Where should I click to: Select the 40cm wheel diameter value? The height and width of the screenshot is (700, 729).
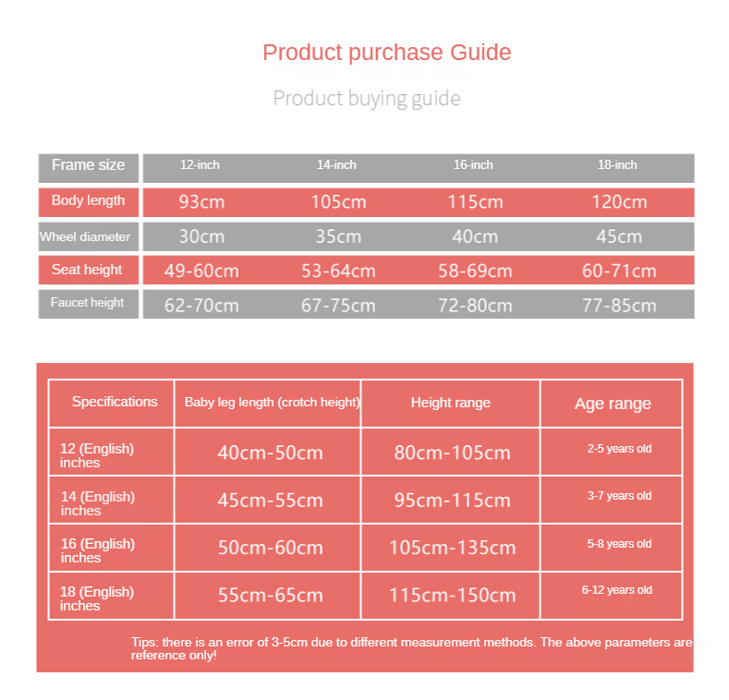pos(475,236)
